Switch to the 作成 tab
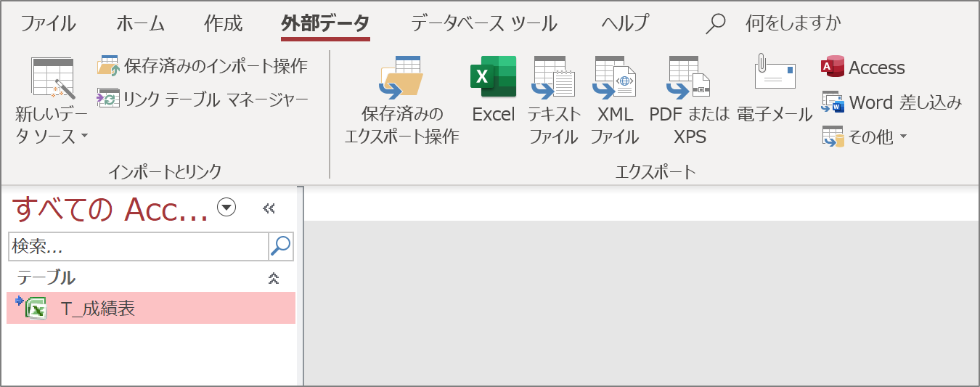The image size is (980, 387). point(224,23)
